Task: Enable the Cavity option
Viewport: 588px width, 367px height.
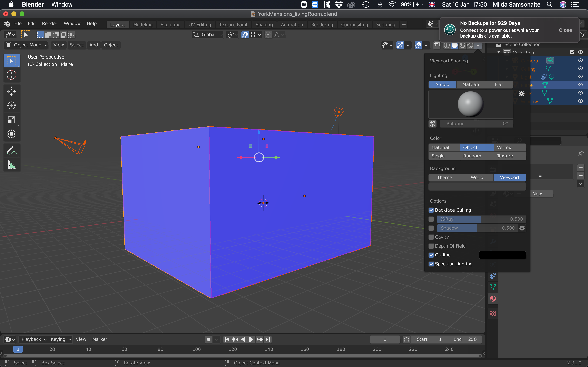Action: [x=431, y=237]
